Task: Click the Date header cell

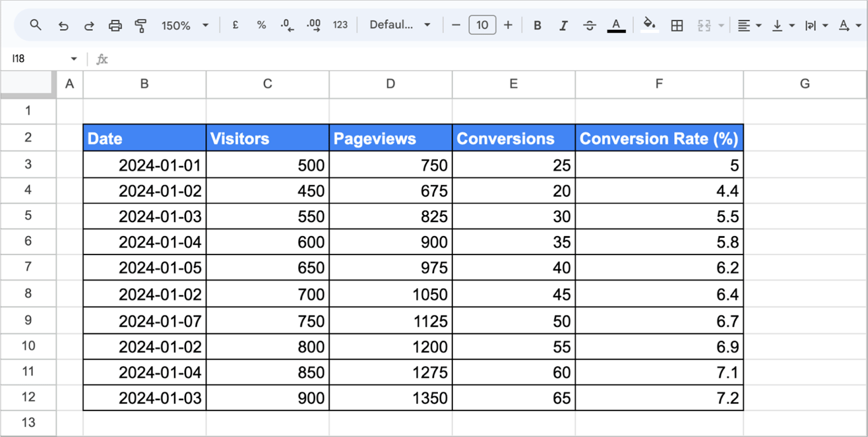Action: point(144,138)
